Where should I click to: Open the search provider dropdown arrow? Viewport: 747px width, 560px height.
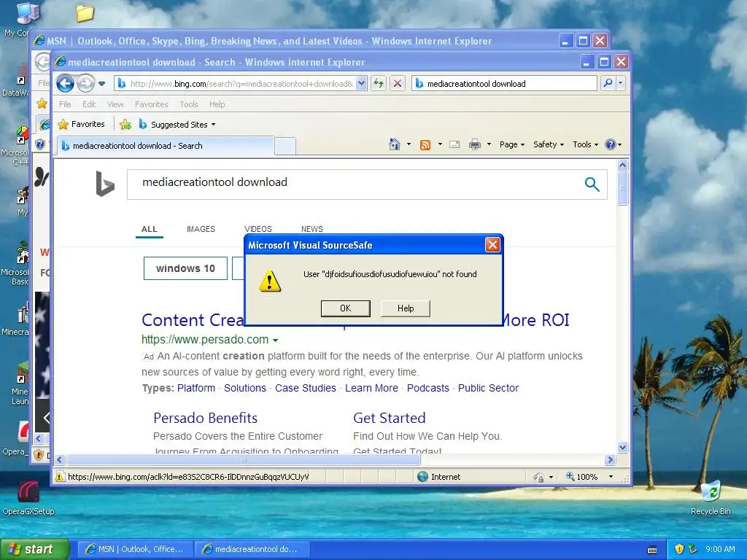[620, 83]
